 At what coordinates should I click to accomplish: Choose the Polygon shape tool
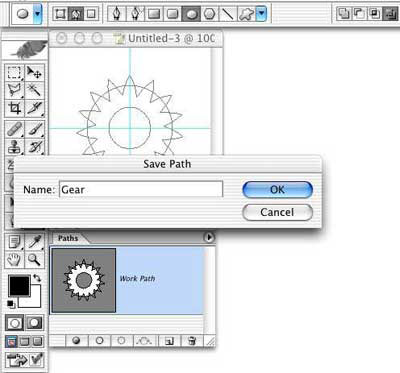click(x=209, y=14)
